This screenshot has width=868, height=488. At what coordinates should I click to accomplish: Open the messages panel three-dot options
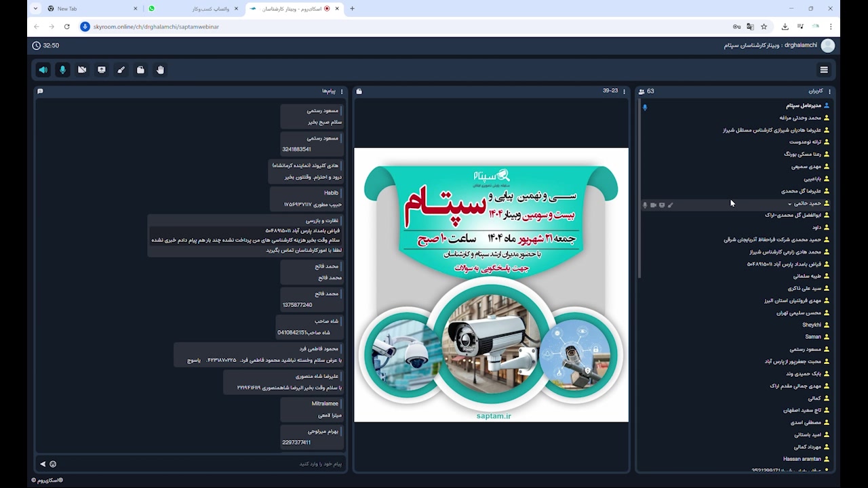tap(342, 91)
